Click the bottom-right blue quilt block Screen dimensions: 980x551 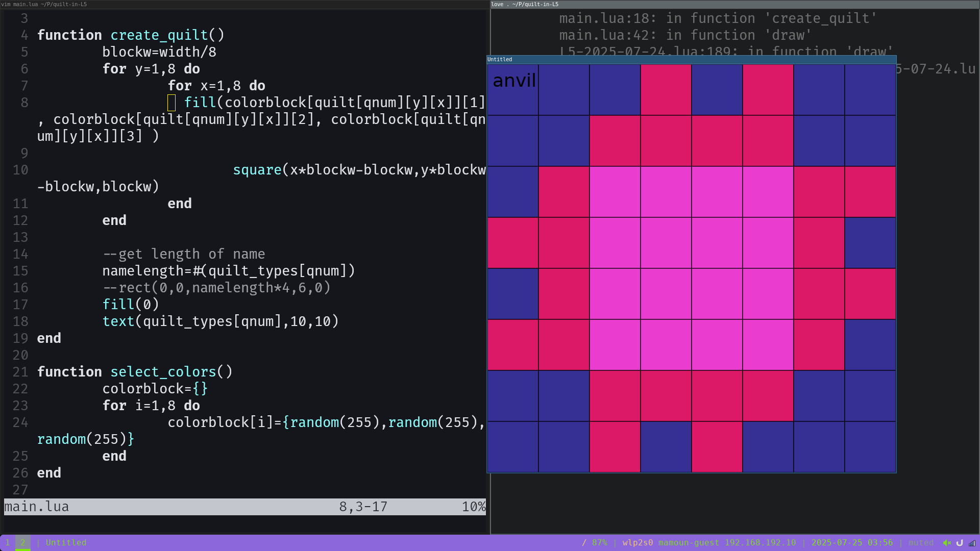pyautogui.click(x=870, y=447)
